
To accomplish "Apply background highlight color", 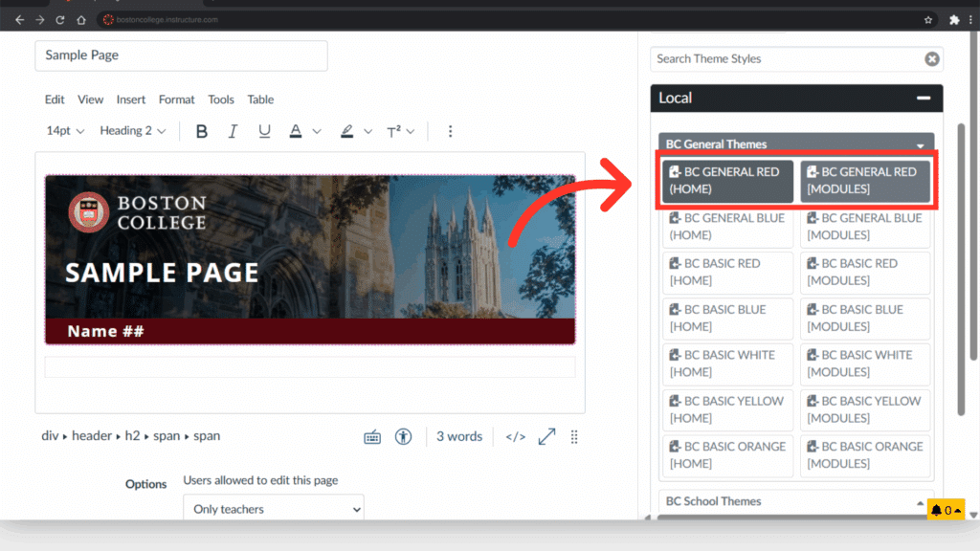I will [346, 131].
